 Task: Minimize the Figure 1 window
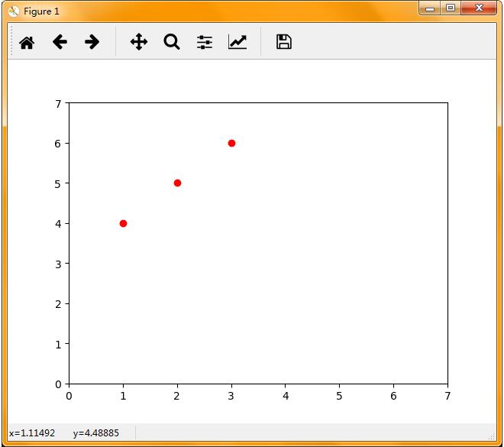pyautogui.click(x=430, y=8)
